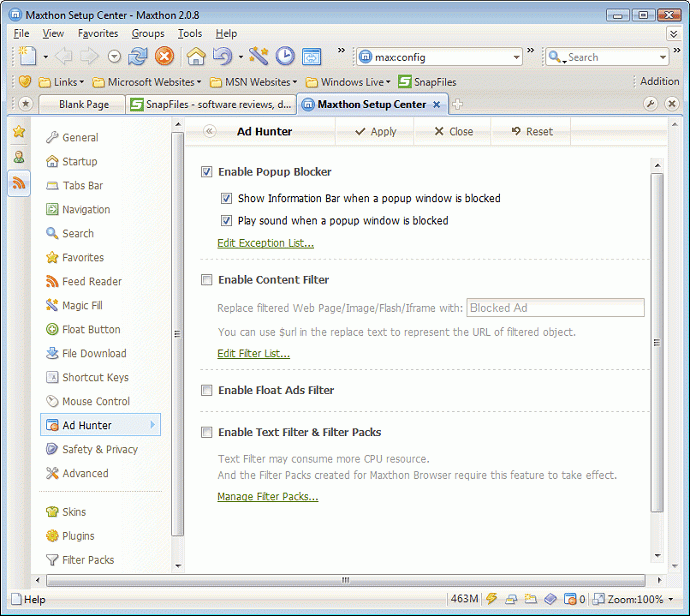
Task: Click the wrench tab options icon
Action: click(650, 104)
